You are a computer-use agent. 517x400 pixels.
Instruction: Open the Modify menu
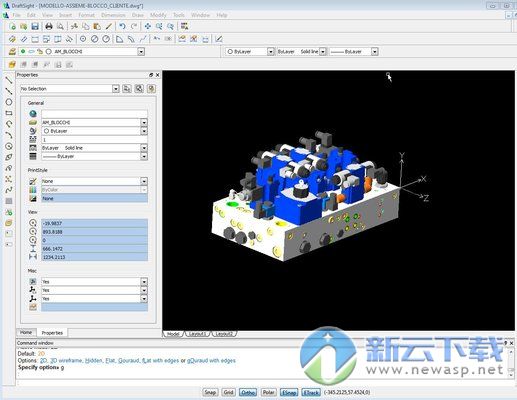point(158,15)
